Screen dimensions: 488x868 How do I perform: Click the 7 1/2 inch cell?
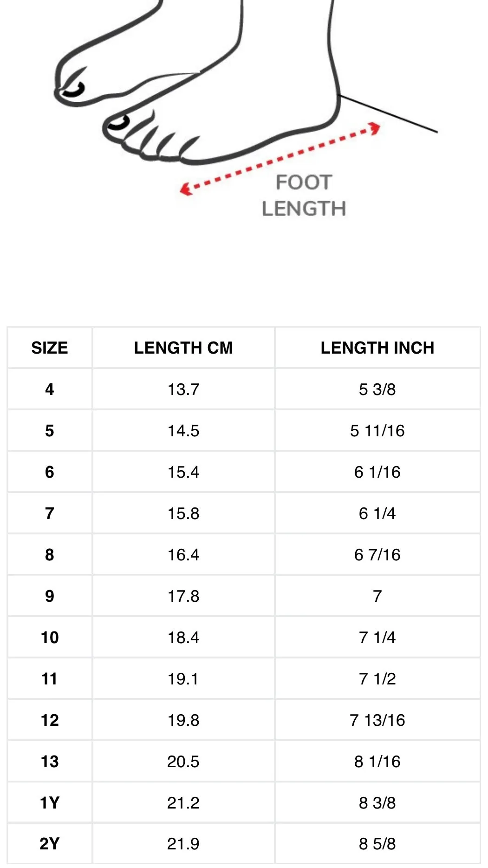(377, 678)
